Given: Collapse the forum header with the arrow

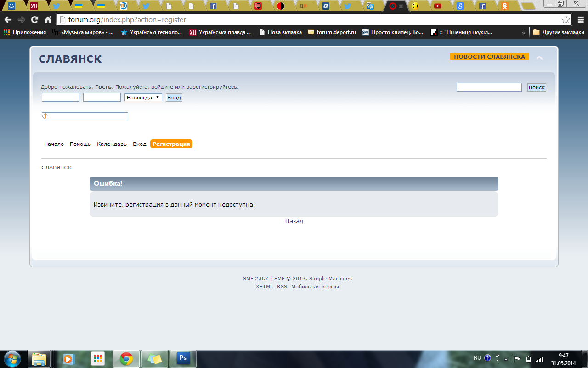Looking at the screenshot, I should pyautogui.click(x=540, y=58).
